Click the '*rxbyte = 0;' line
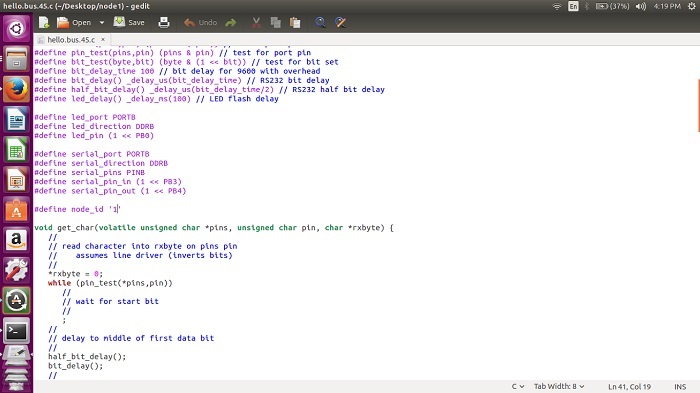 tap(75, 274)
